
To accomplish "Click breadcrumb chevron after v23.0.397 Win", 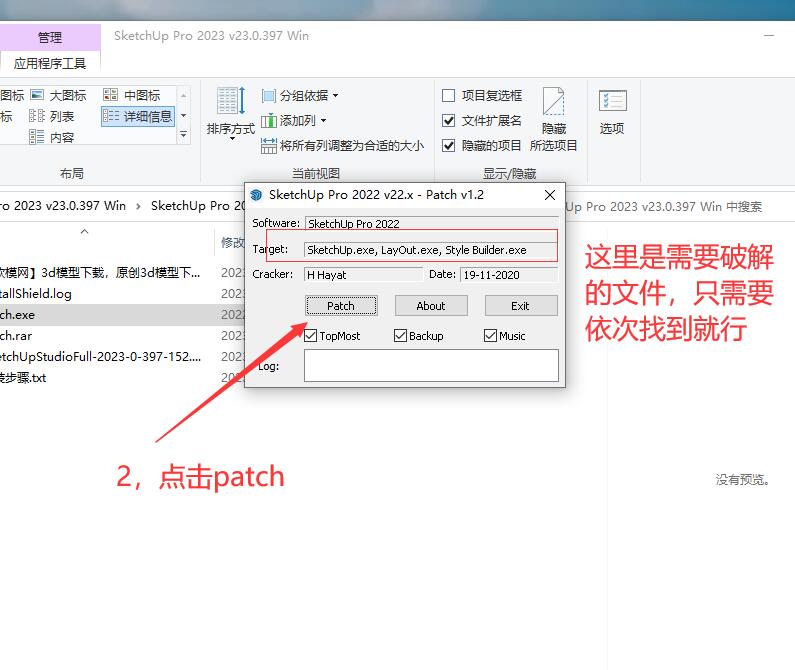I will [x=138, y=206].
